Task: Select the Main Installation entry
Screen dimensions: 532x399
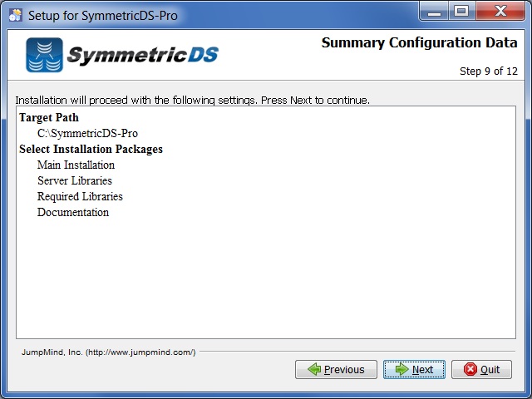Action: [x=76, y=165]
